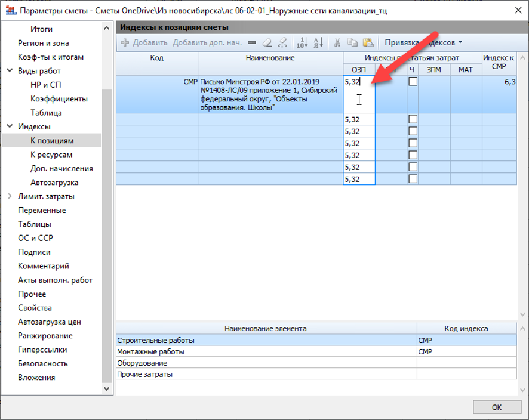The height and width of the screenshot is (420, 529).
Task: Click the scissors cut icon
Action: coord(337,42)
